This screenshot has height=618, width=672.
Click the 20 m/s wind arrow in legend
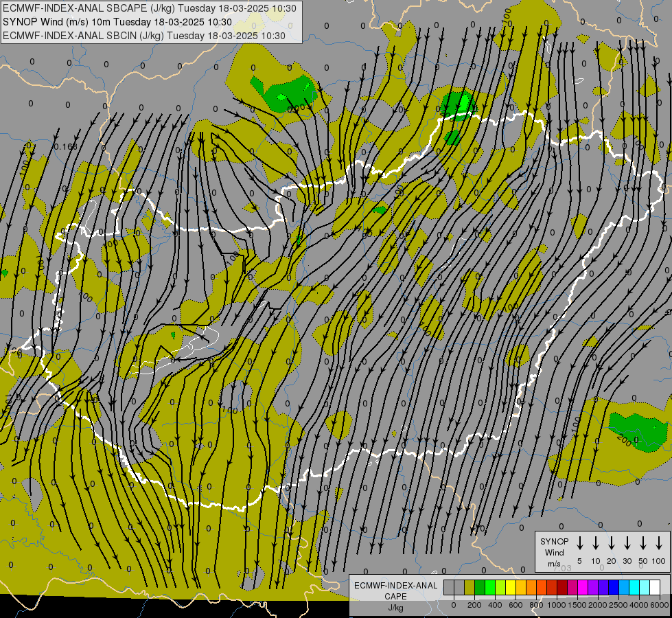tap(612, 542)
